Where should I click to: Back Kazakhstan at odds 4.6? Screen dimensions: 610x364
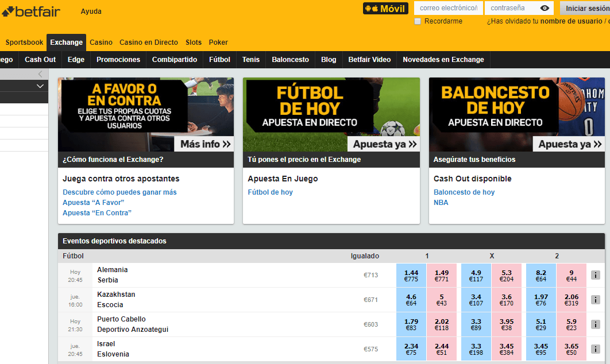tap(411, 300)
